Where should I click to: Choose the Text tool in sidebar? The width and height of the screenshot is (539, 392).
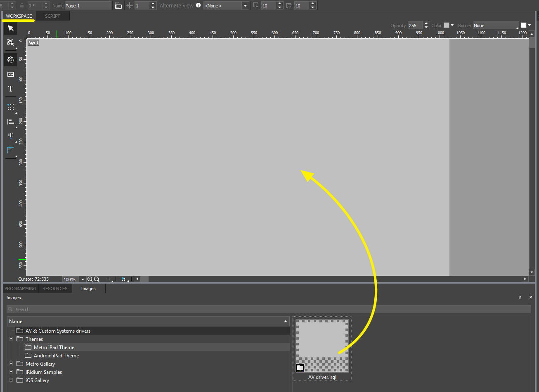[11, 89]
